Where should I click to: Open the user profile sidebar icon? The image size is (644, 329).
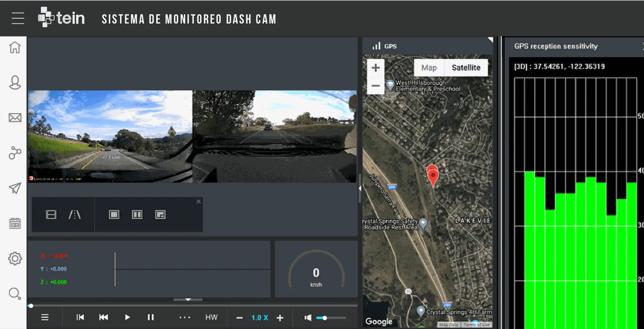click(15, 83)
